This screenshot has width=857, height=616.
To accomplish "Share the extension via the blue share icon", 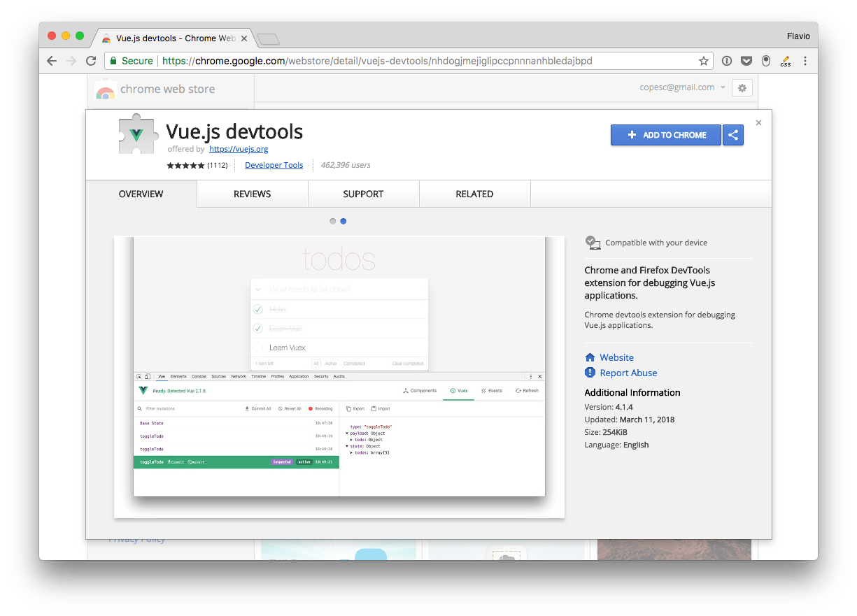I will (x=732, y=135).
